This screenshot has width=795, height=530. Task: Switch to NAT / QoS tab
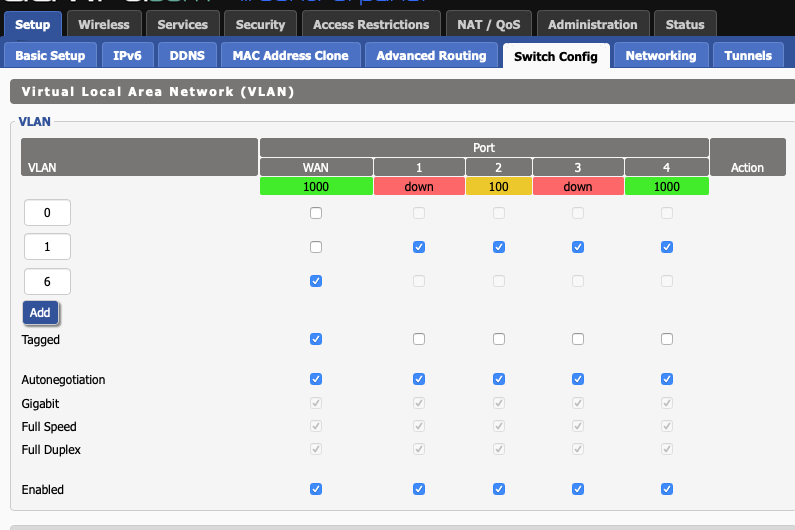point(489,24)
